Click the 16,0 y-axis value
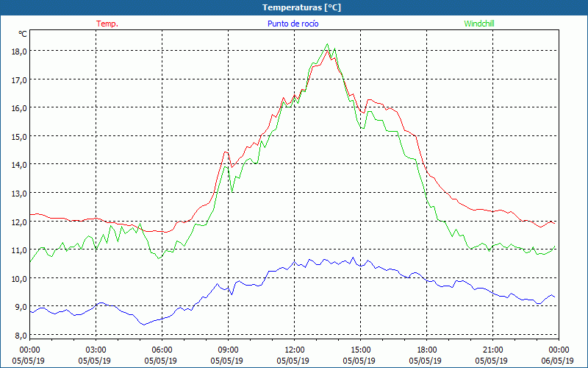Viewport: 588px width, 368px height. click(x=19, y=108)
